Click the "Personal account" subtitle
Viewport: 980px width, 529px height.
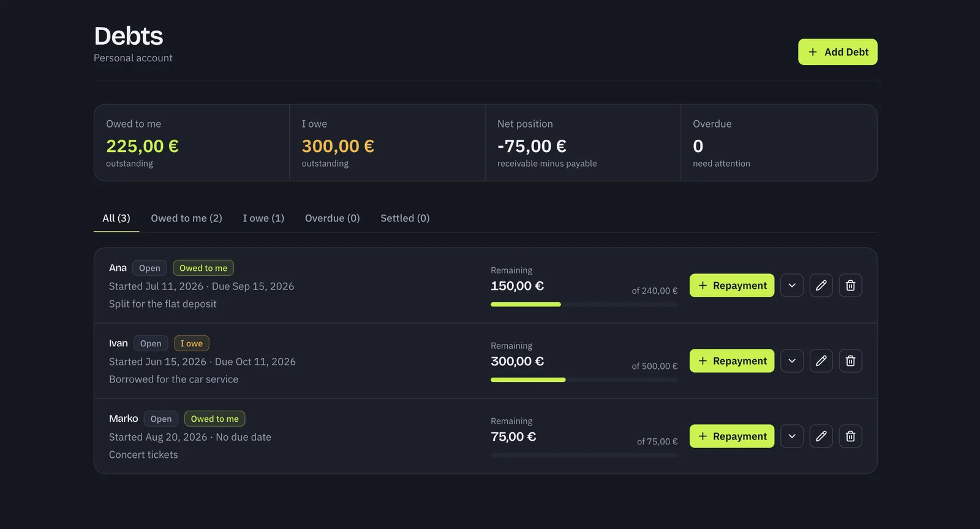tap(133, 58)
